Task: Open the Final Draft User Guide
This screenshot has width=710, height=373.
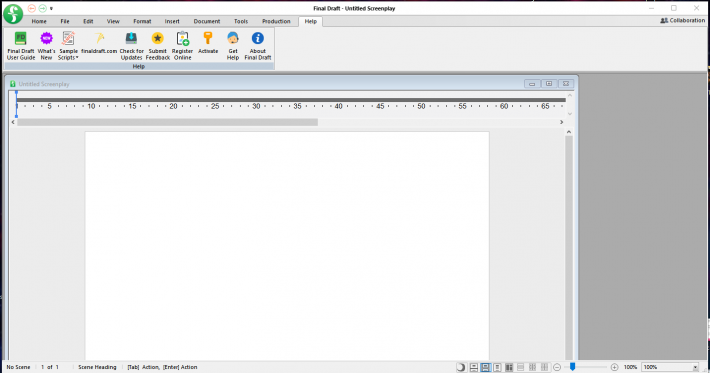Action: pos(21,46)
